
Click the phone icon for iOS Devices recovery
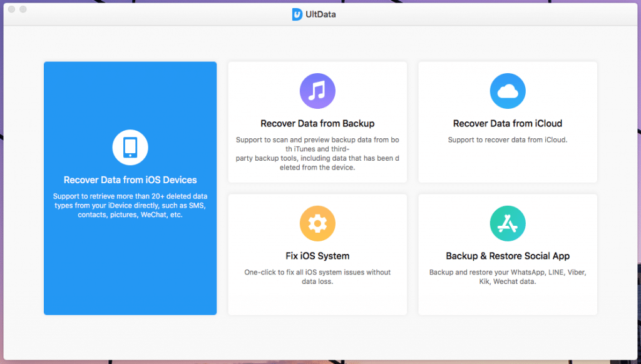pos(130,148)
